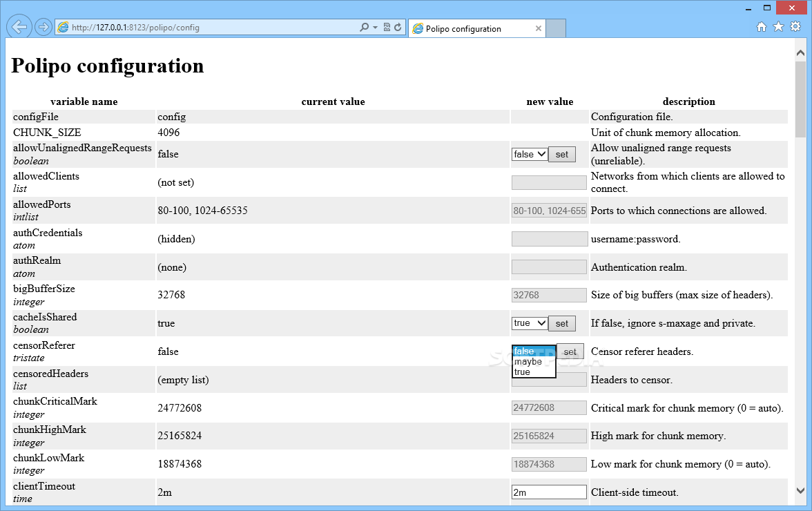The image size is (812, 511).
Task: Click the page scrollbar up arrow
Action: coord(800,52)
